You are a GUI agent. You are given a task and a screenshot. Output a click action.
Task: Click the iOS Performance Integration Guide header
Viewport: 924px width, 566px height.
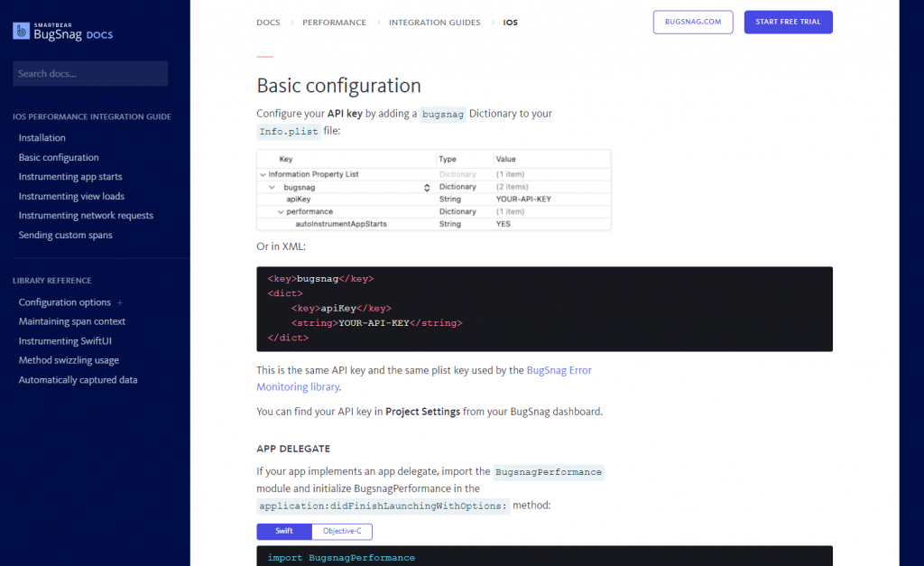92,116
